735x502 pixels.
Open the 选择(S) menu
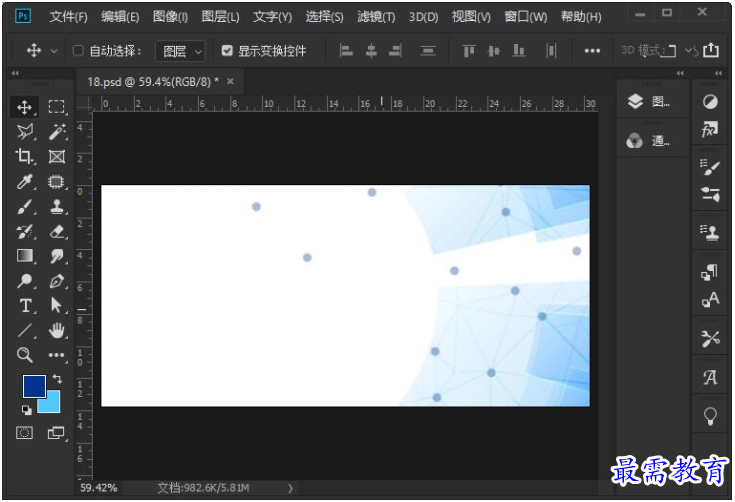(x=324, y=17)
